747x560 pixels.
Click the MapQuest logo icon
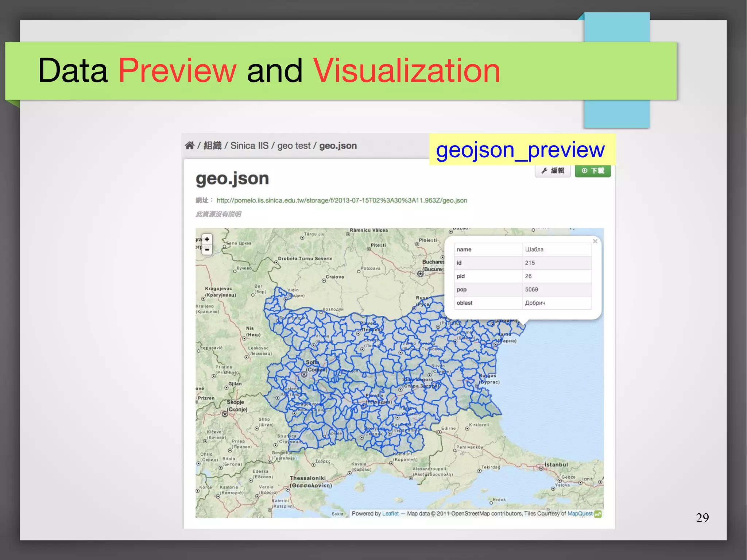pos(598,514)
